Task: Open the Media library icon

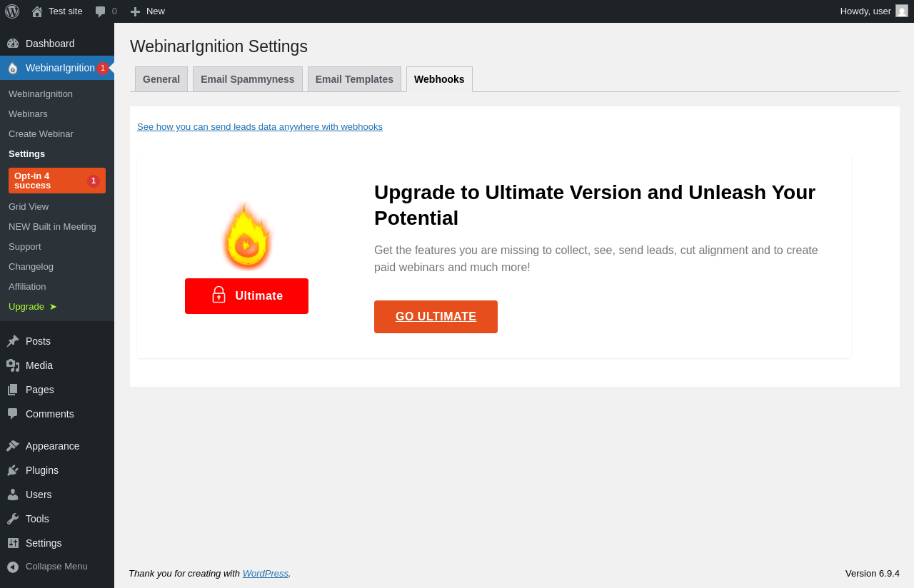Action: point(13,365)
